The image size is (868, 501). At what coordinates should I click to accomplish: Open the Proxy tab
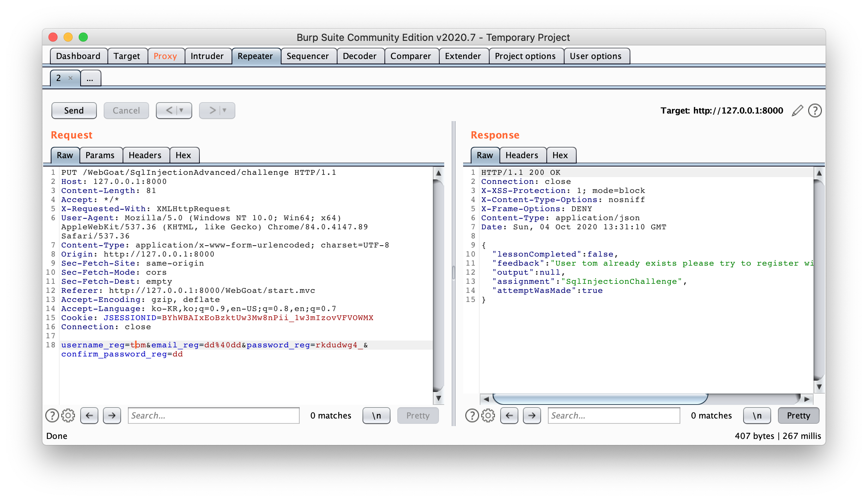click(x=165, y=56)
